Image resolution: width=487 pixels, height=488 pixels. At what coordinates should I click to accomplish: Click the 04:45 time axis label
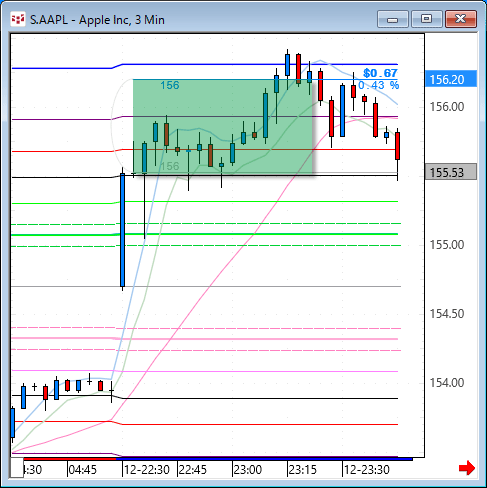pos(83,470)
